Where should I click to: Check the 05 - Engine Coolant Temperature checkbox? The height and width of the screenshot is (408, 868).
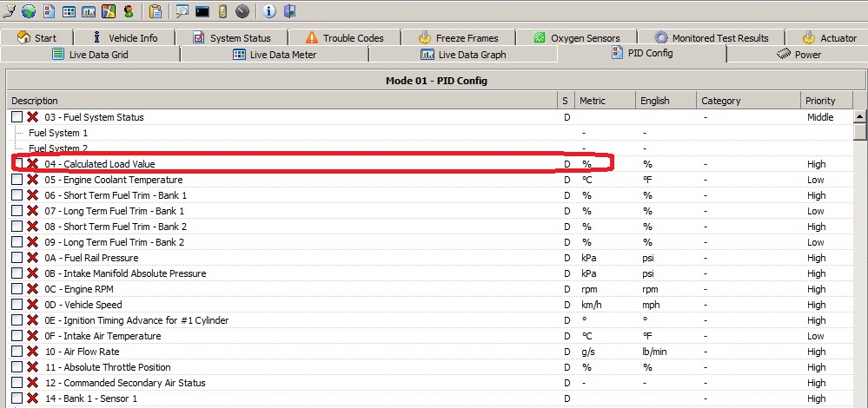[17, 180]
